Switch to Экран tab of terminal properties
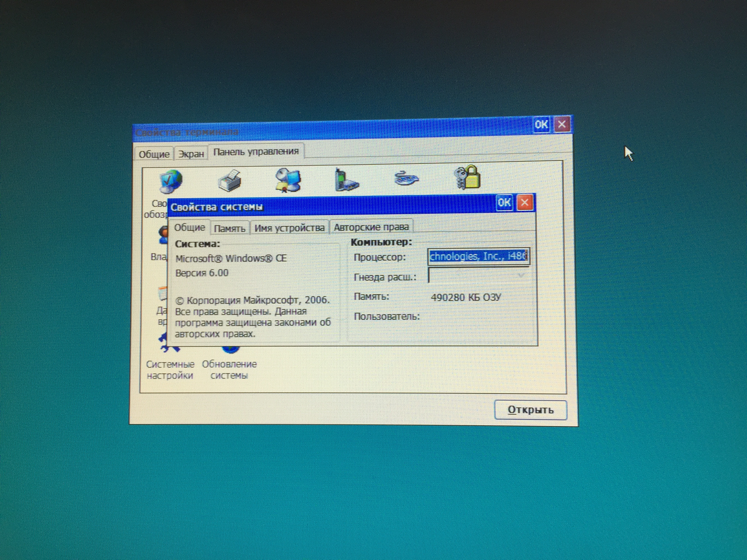747x560 pixels. click(x=191, y=154)
